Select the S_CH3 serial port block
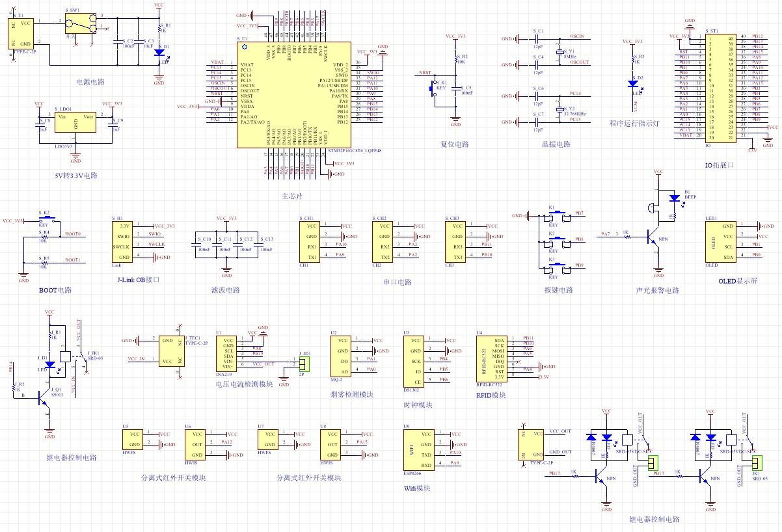Viewport: 782px width, 532px height. (x=456, y=241)
